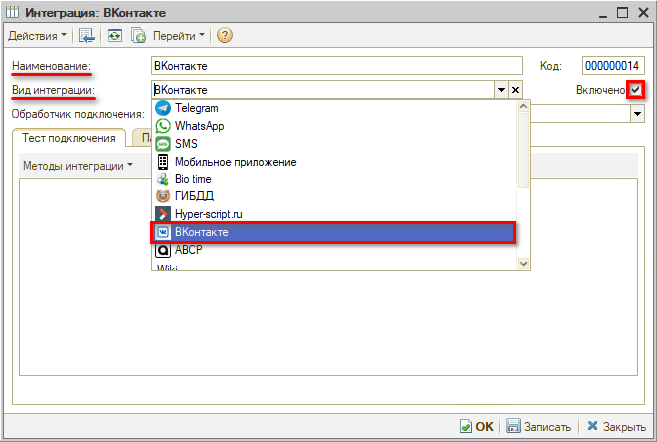Maximize the Интеграция window
The image size is (657, 442).
coord(623,13)
